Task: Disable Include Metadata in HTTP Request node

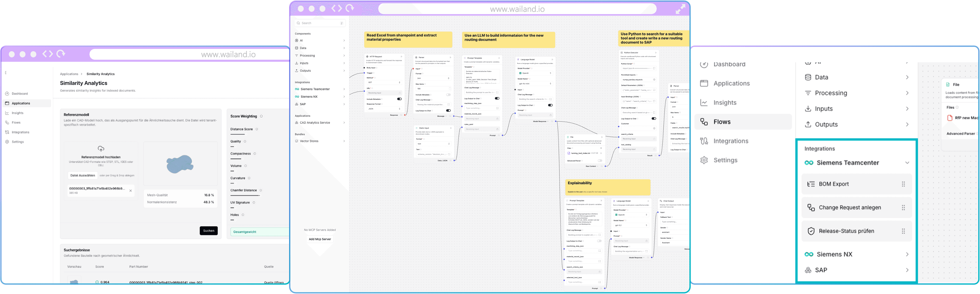Action: 399,99
